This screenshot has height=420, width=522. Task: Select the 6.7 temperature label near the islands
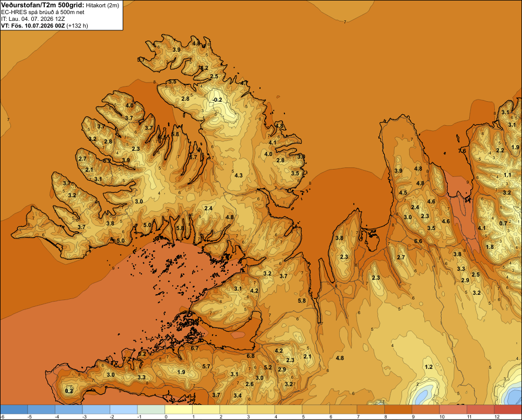194,348
